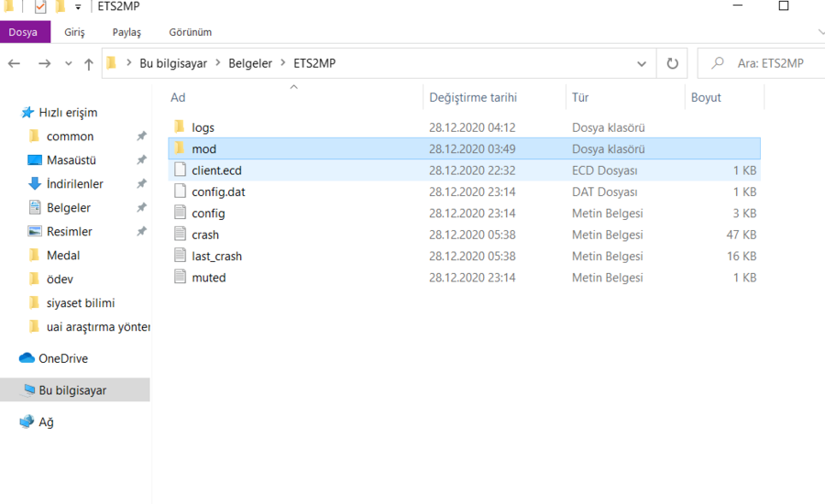The width and height of the screenshot is (825, 504).
Task: Click the DAT Dosyası type cell
Action: click(x=605, y=192)
